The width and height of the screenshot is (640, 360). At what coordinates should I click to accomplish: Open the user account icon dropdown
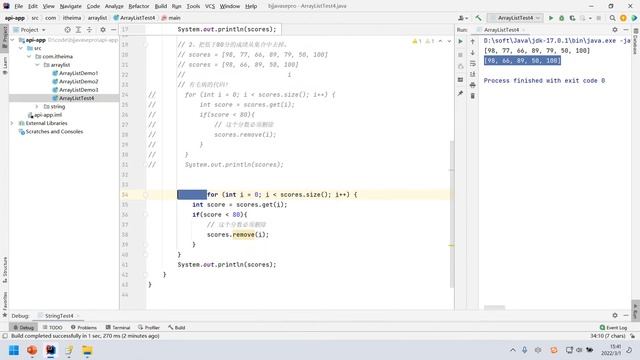tap(463, 18)
